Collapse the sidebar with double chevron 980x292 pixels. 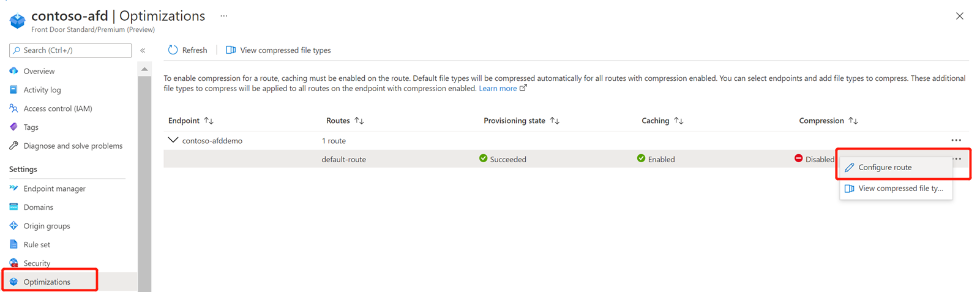pos(143,50)
